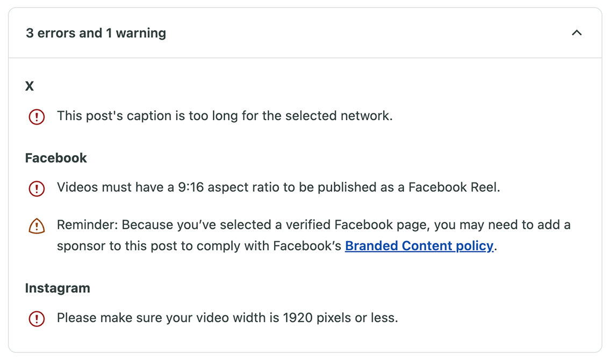610x364 pixels.
Task: Collapse the errors and warnings panel chevron
Action: (577, 33)
